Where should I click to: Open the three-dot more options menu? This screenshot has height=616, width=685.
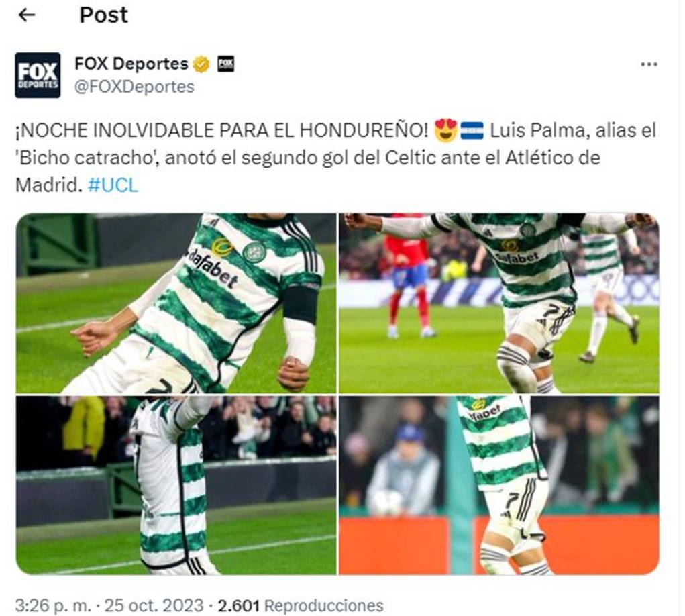pos(649,64)
